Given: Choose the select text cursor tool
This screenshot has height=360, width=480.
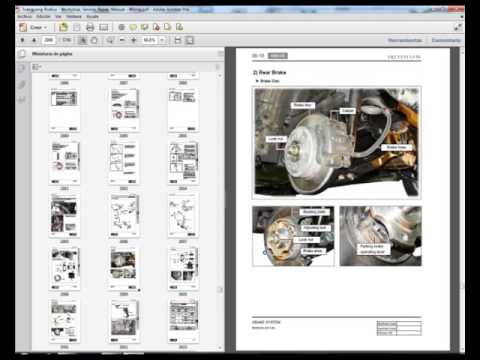Looking at the screenshot, I should coord(83,40).
